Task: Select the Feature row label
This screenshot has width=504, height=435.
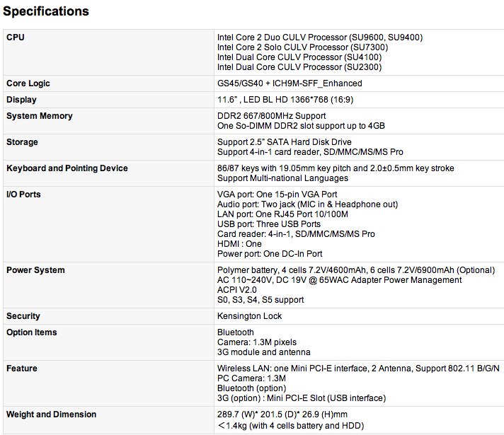Action: pyautogui.click(x=22, y=369)
